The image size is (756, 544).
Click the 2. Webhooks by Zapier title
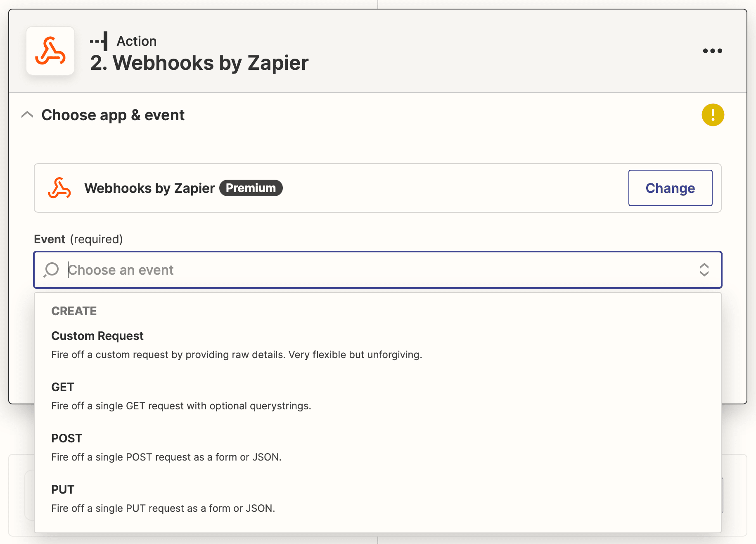click(199, 63)
